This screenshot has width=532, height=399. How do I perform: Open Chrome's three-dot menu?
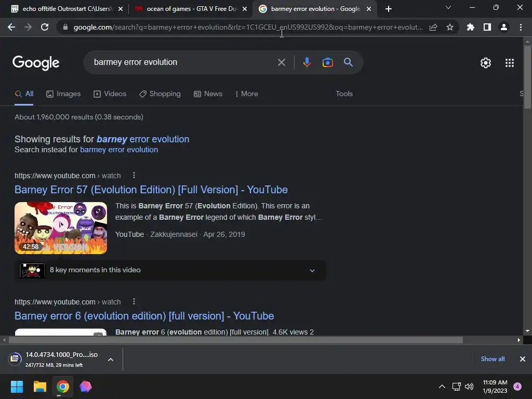point(521,27)
